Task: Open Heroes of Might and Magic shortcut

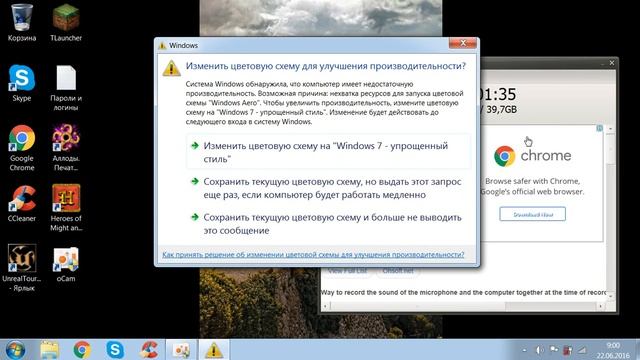Action: point(66,208)
